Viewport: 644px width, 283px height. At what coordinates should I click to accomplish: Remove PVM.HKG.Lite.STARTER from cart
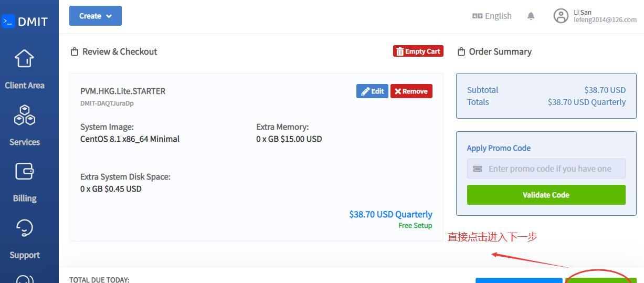[x=411, y=91]
